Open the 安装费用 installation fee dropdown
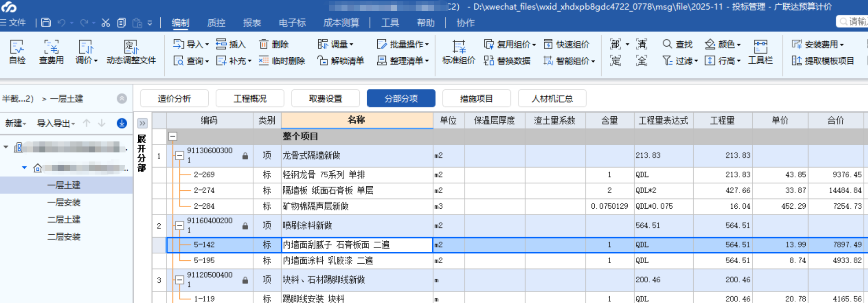 (818, 44)
